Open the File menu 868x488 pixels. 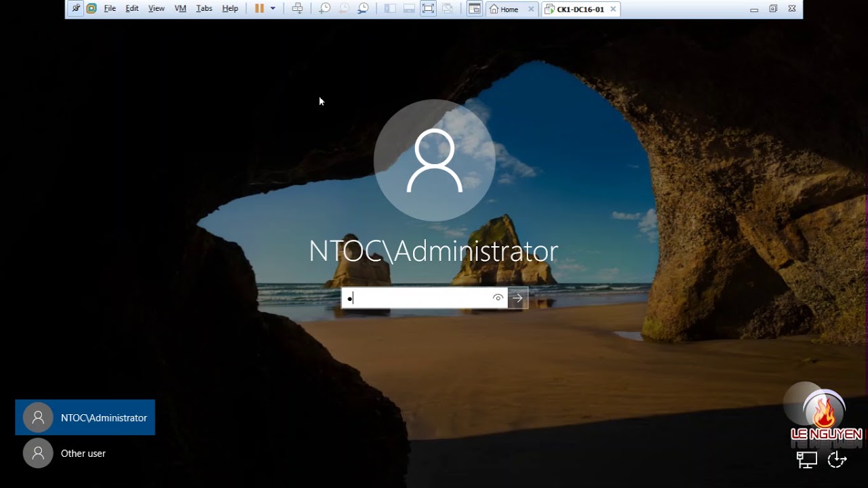[x=110, y=9]
